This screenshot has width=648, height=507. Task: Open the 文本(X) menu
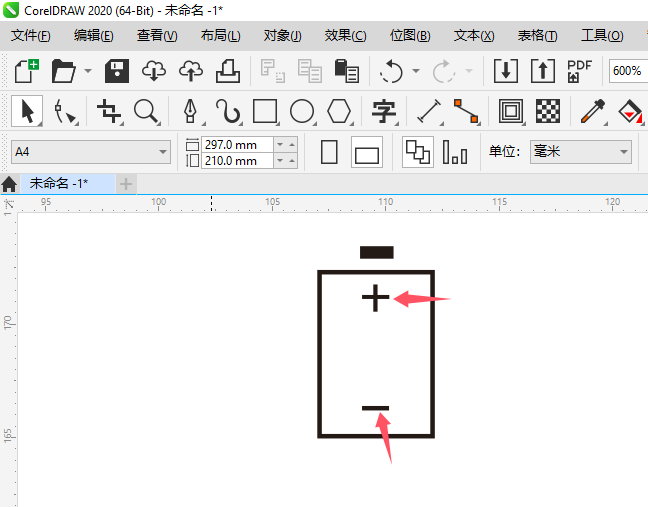pyautogui.click(x=474, y=36)
